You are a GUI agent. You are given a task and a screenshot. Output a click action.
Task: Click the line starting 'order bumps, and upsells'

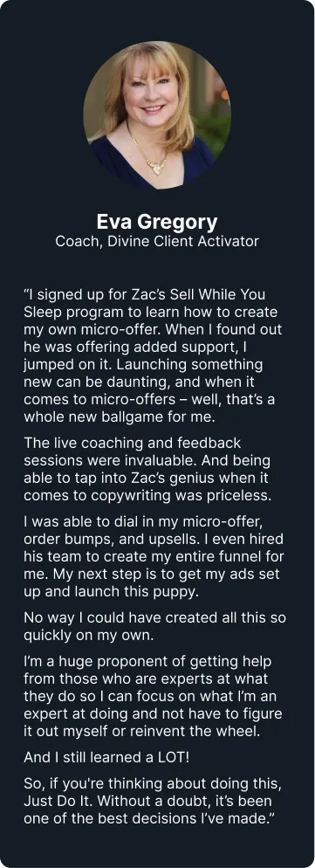tap(149, 538)
